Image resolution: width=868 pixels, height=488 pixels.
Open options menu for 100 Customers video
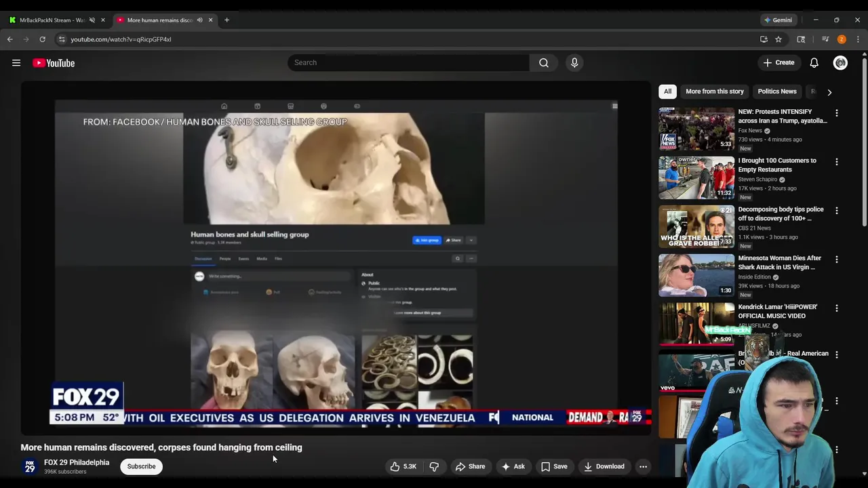(836, 162)
